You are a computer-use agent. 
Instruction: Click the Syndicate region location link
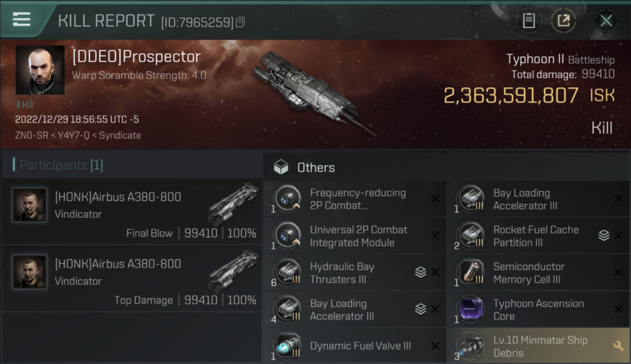coord(120,135)
